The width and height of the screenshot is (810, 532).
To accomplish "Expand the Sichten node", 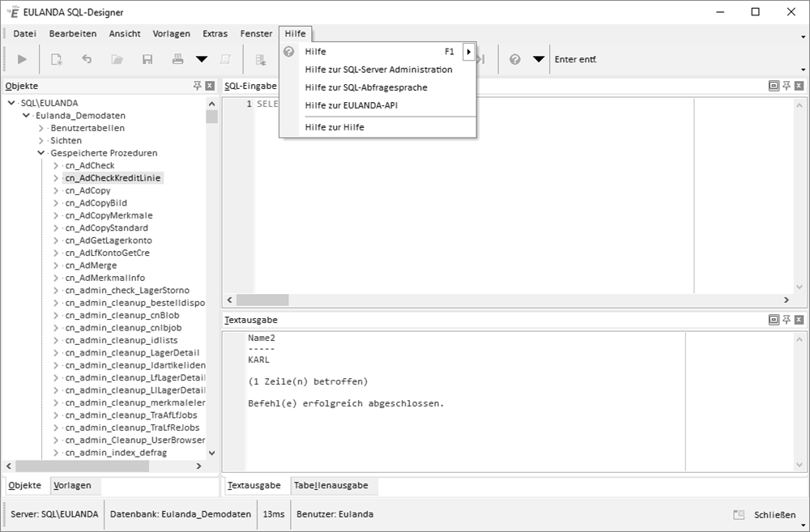I will click(40, 140).
